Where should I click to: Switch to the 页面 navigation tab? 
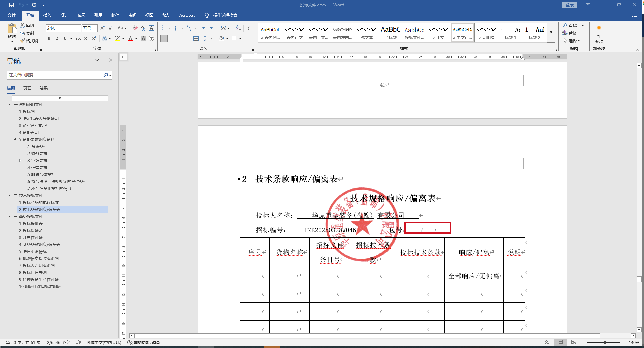(27, 88)
